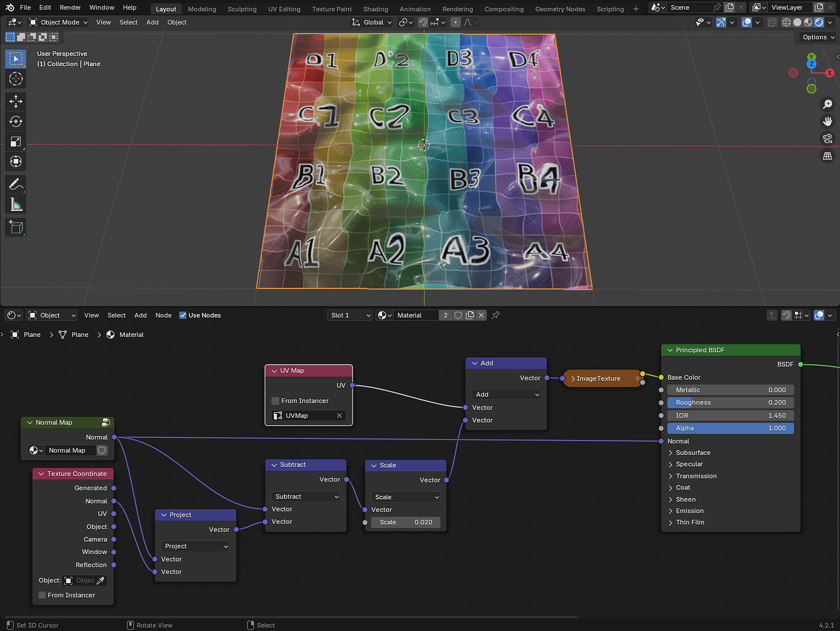Toggle viewport X-ray mode
Image resolution: width=840 pixels, height=631 pixels.
[772, 22]
